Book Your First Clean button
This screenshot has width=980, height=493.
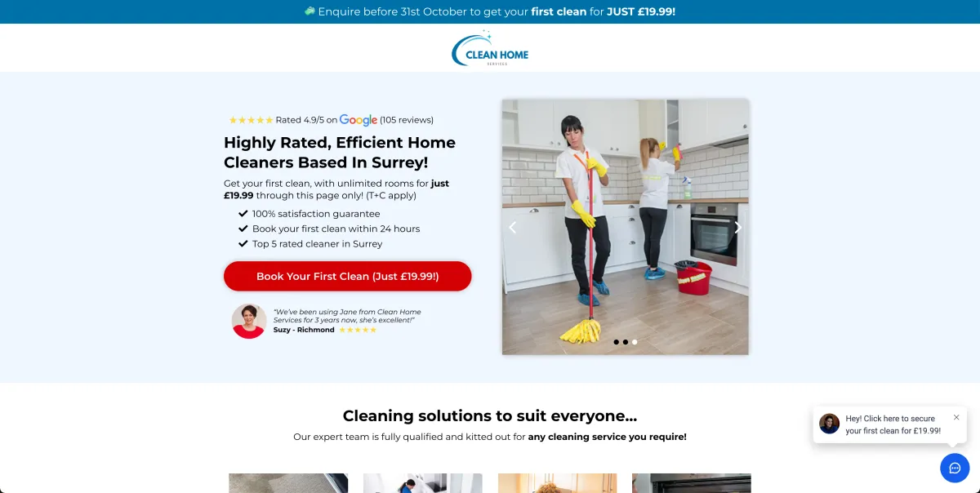(x=348, y=276)
